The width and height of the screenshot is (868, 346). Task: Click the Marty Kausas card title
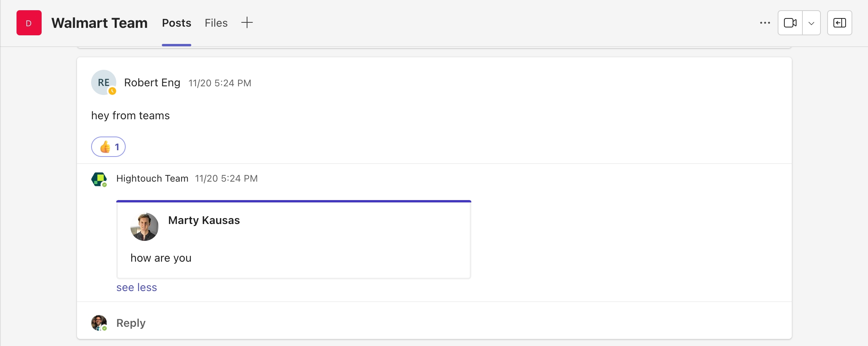204,220
